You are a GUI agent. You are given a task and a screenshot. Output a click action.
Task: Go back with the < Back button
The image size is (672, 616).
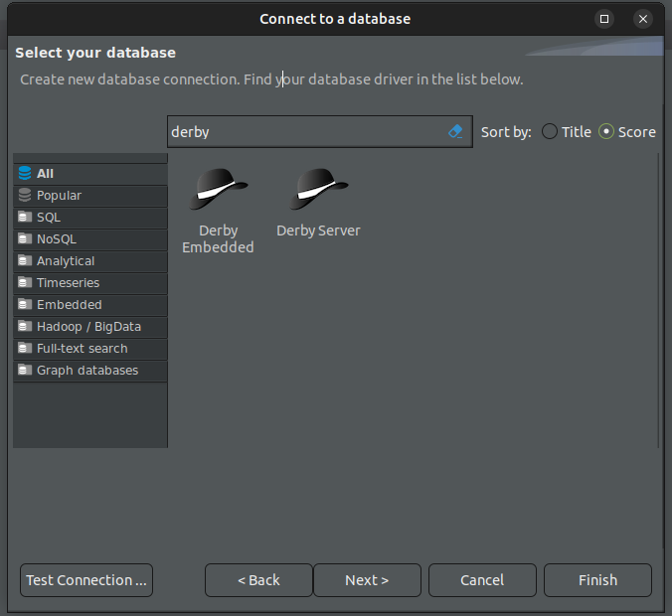(258, 580)
